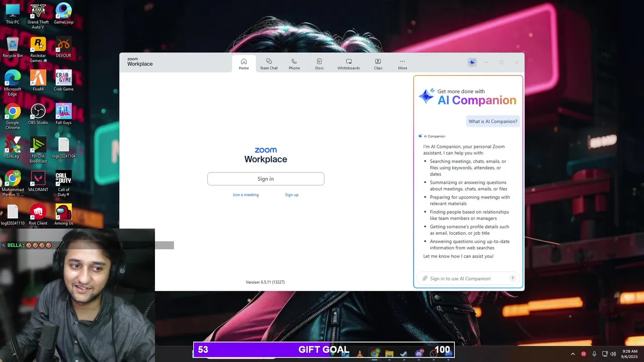The width and height of the screenshot is (644, 362).
Task: Open the volume control in system tray
Action: click(x=613, y=354)
